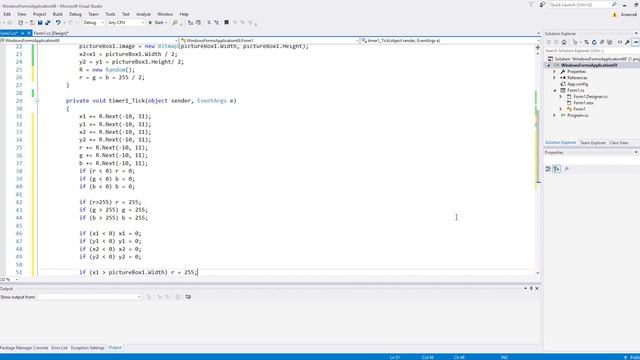
Task: Open the Build menu
Action: coord(58,14)
